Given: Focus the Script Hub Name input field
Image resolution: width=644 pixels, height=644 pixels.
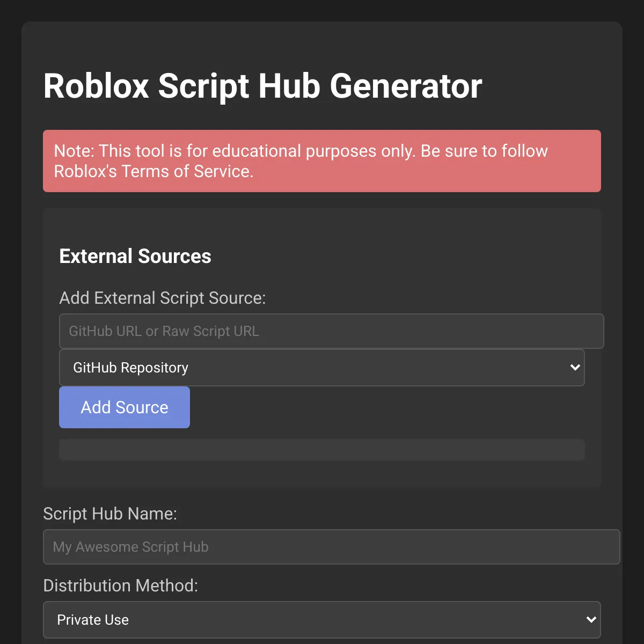Looking at the screenshot, I should (331, 547).
